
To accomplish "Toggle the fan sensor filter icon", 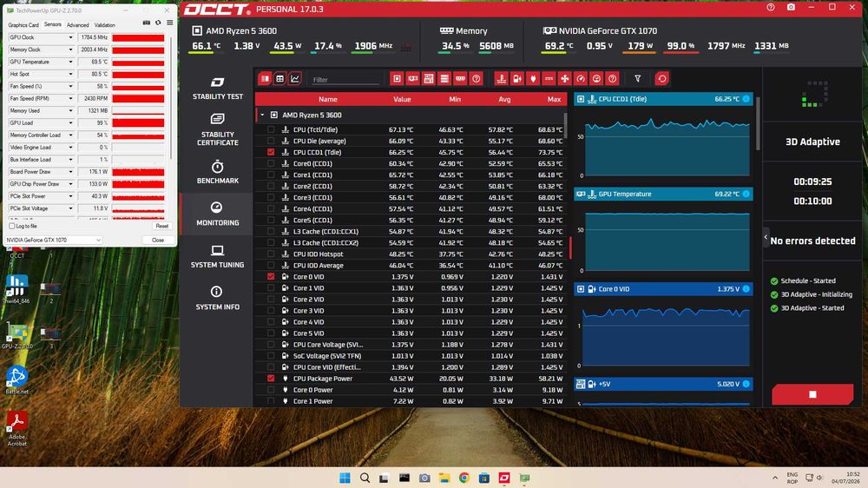I will point(564,79).
